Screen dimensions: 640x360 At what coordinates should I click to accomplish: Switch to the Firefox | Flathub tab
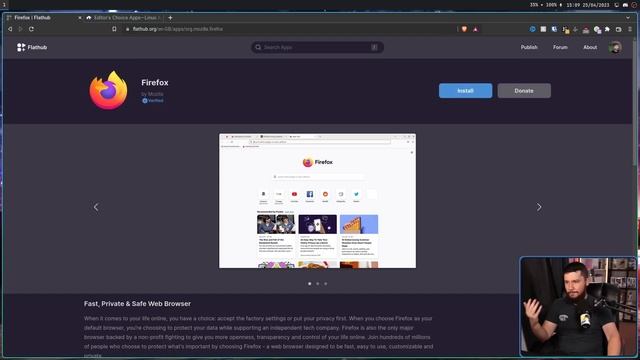coord(43,18)
